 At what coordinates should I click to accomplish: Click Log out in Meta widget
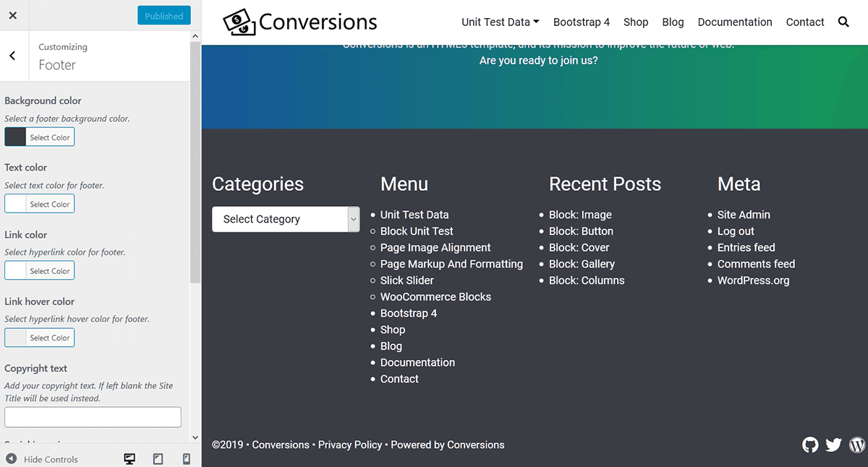tap(736, 231)
